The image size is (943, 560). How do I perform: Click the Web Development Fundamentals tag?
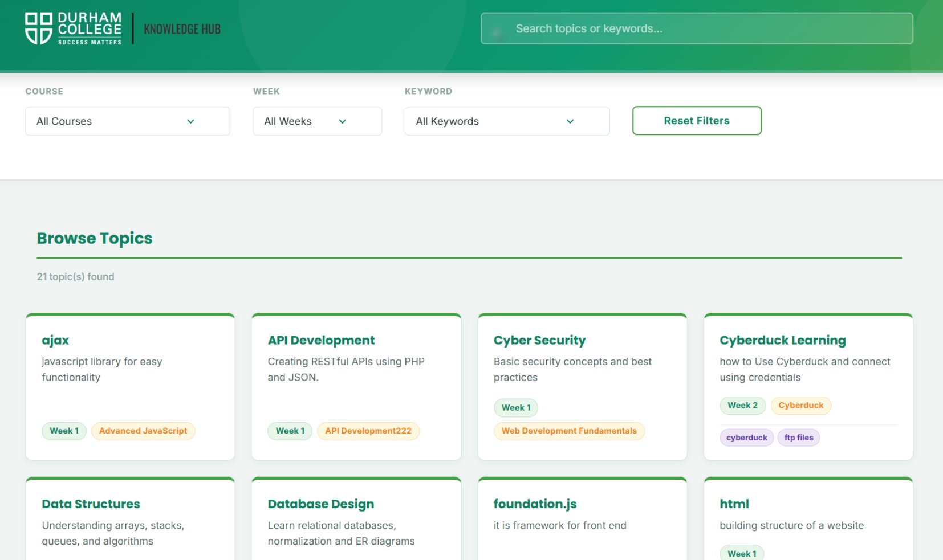(x=569, y=431)
